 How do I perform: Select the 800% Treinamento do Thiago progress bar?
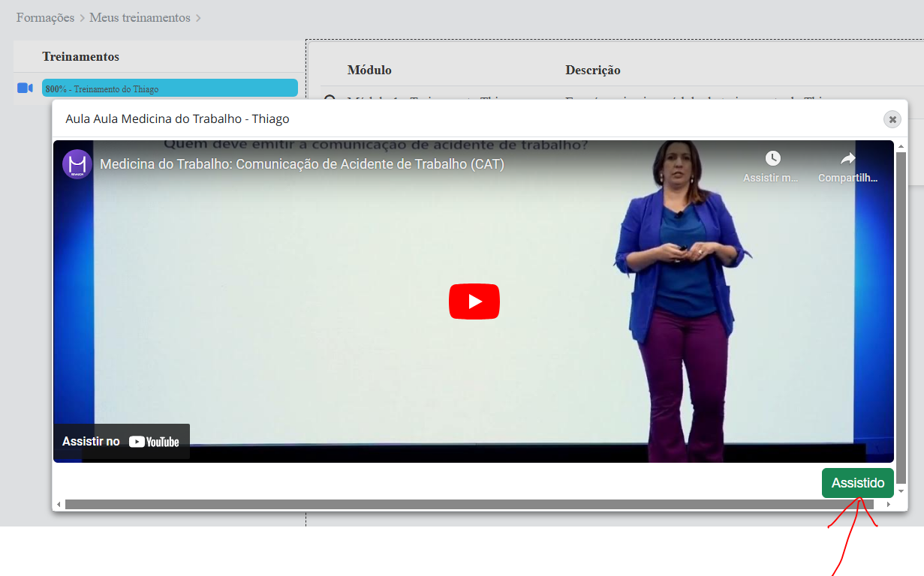point(170,88)
